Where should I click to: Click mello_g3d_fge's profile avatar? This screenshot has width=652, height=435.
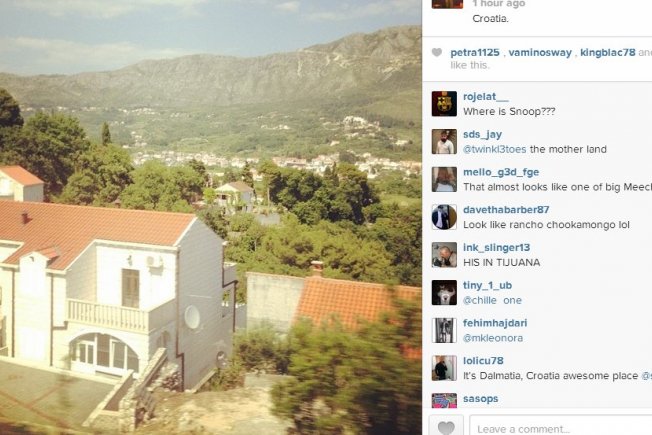pos(444,179)
